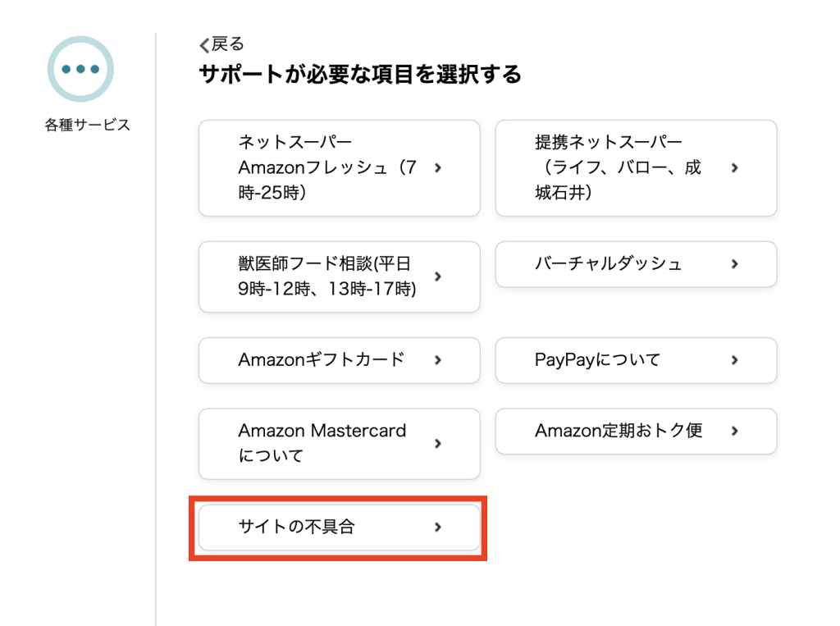The image size is (840, 626).
Task: Click chevron on 獣医師フード相談 card
Action: click(x=438, y=276)
